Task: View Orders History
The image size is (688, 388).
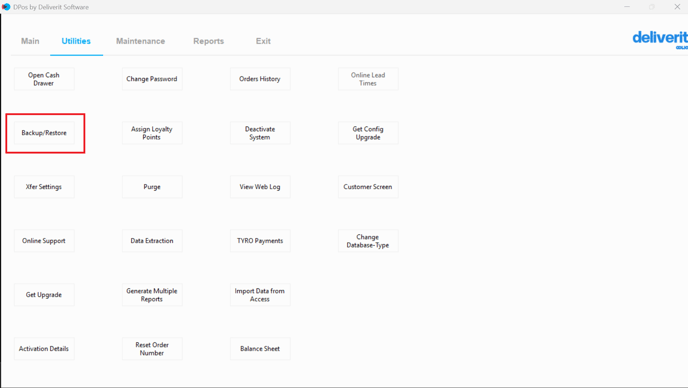Action: tap(260, 79)
